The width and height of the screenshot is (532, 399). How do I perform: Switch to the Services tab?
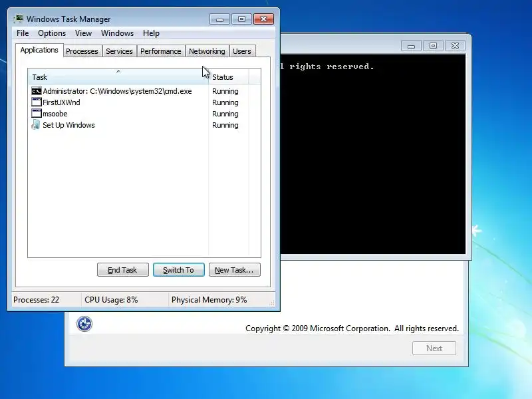(119, 51)
